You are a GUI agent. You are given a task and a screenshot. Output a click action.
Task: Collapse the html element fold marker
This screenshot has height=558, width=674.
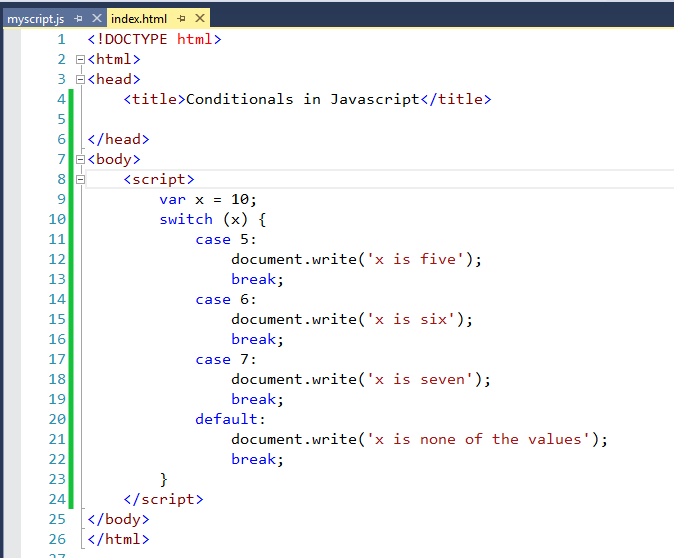80,59
